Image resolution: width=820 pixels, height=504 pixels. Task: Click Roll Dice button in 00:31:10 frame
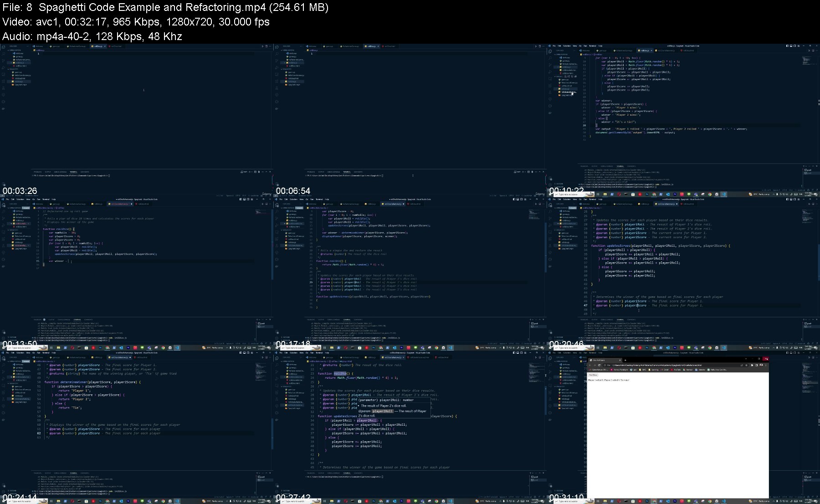click(593, 375)
